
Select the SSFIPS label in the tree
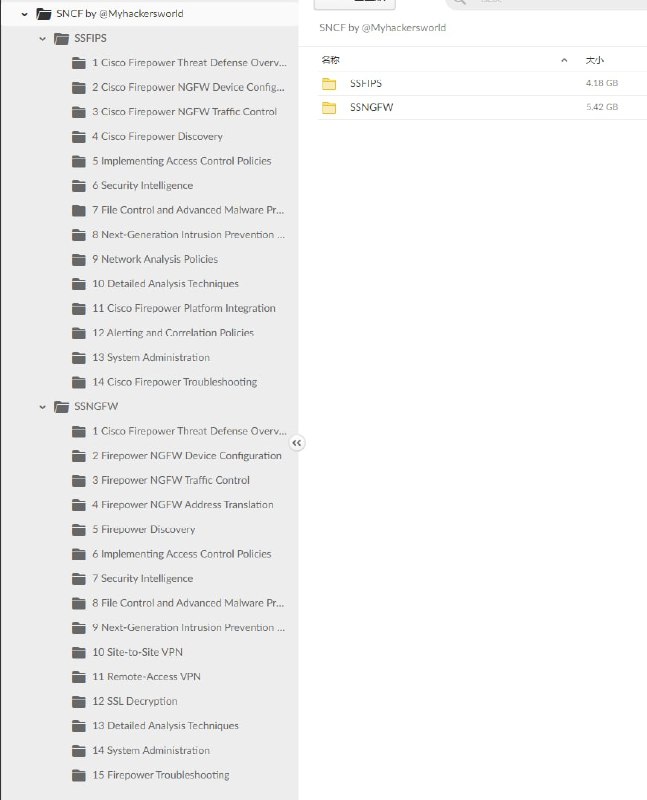(90, 38)
